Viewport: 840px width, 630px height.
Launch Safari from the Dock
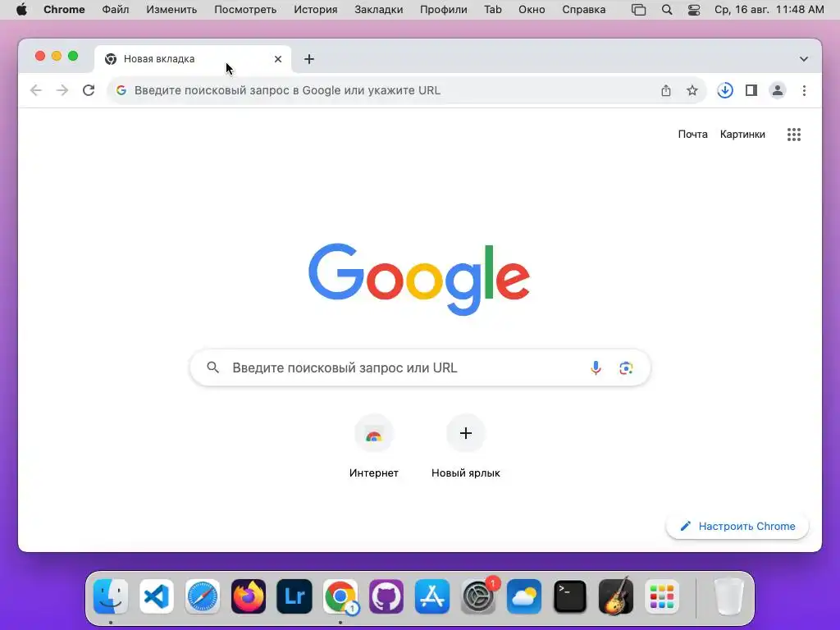pos(203,596)
